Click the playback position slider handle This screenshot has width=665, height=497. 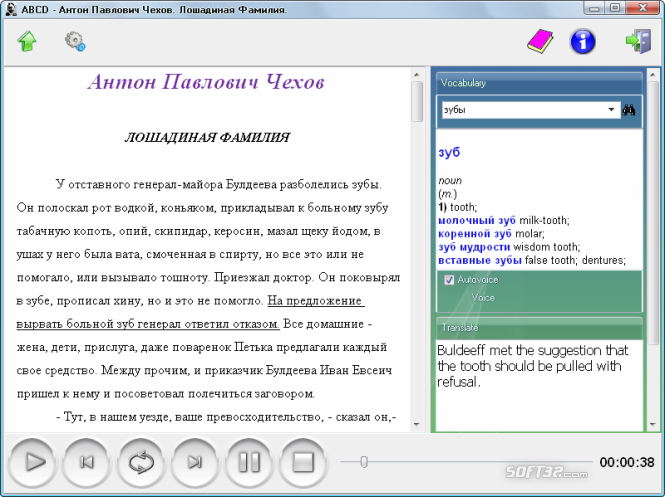[364, 462]
